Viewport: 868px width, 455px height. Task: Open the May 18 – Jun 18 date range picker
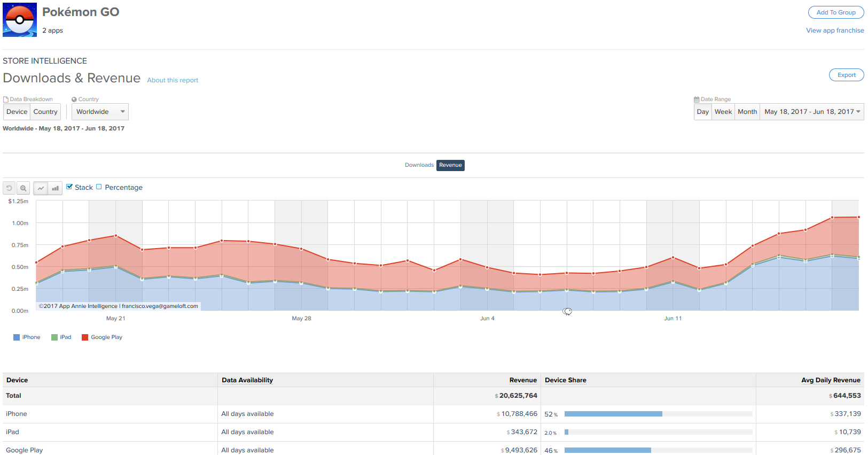point(811,112)
